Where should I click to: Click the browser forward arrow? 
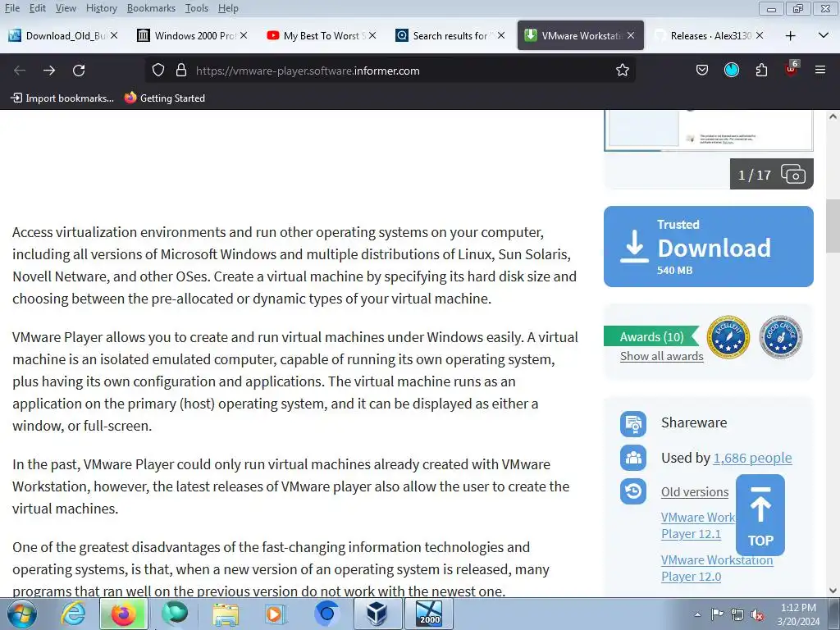pyautogui.click(x=49, y=71)
